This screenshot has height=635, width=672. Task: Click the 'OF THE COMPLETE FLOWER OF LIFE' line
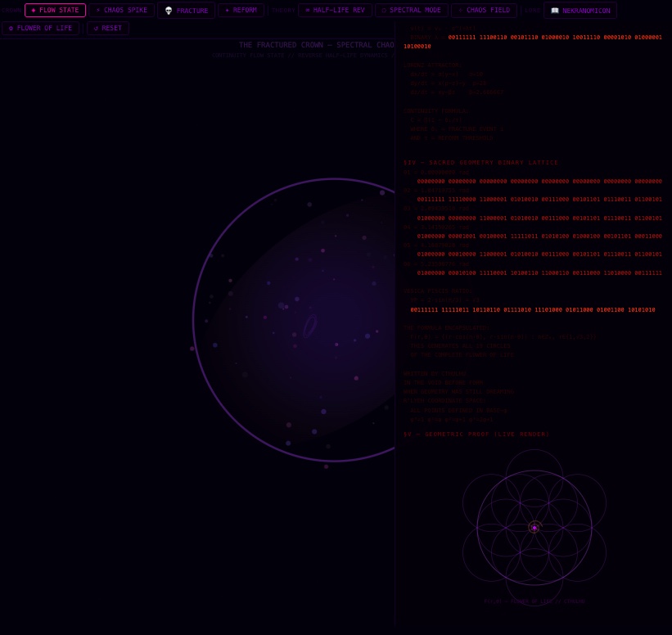pos(462,355)
